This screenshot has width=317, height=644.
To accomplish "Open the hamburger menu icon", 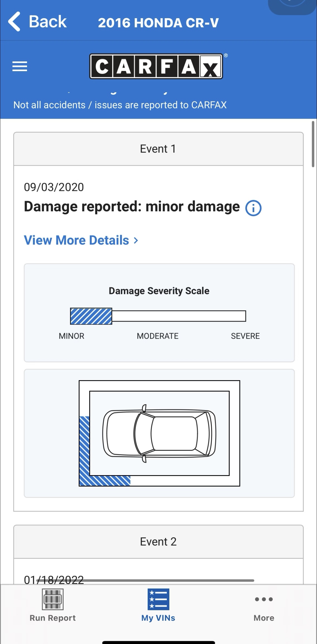I will (x=20, y=66).
